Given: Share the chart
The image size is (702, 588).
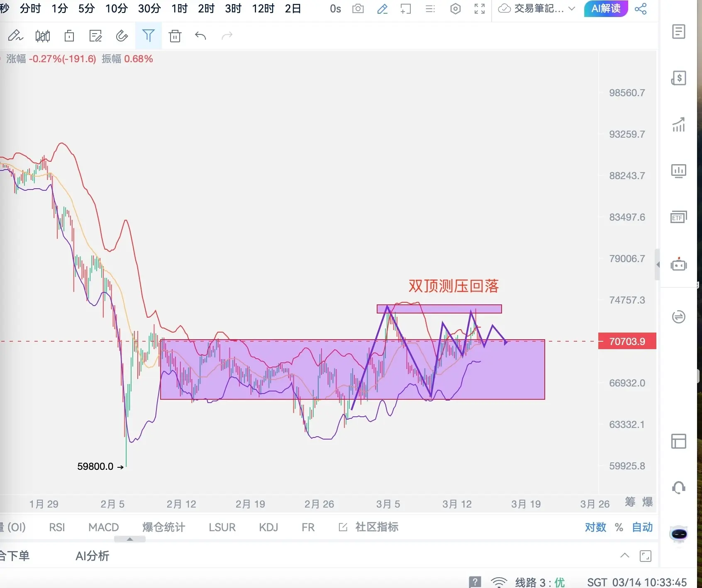Looking at the screenshot, I should pos(641,9).
